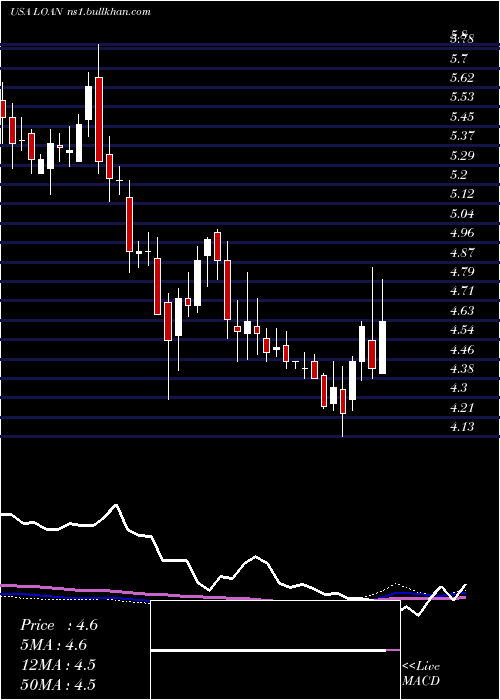This screenshot has height=700, width=500.
Task: Click the 5.7 price axis label
Action: (x=459, y=58)
